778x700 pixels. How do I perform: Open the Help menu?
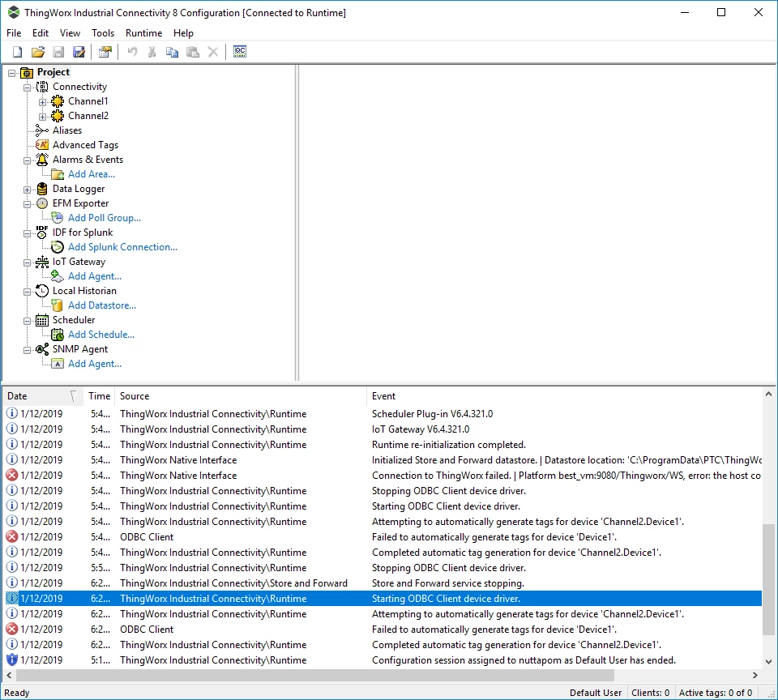coord(183,32)
